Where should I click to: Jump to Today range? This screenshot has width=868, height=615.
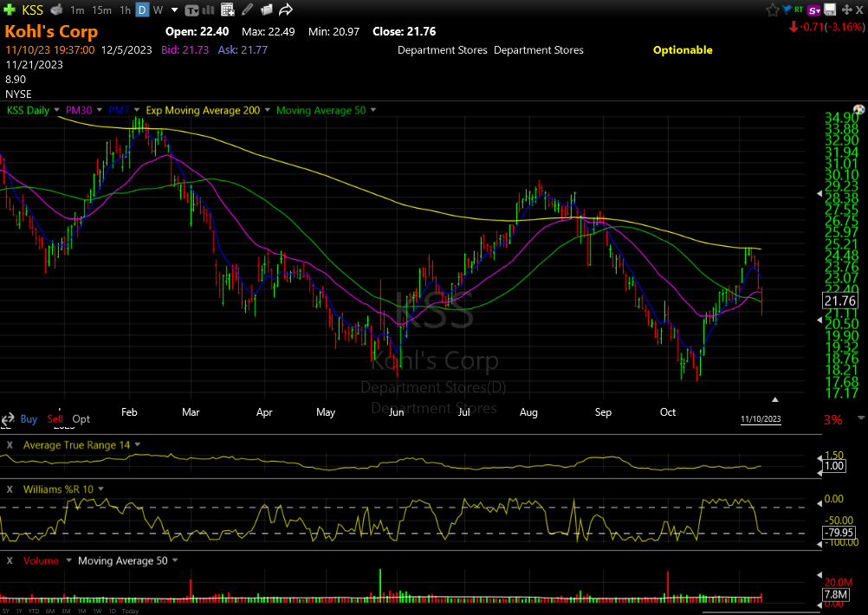point(130,612)
